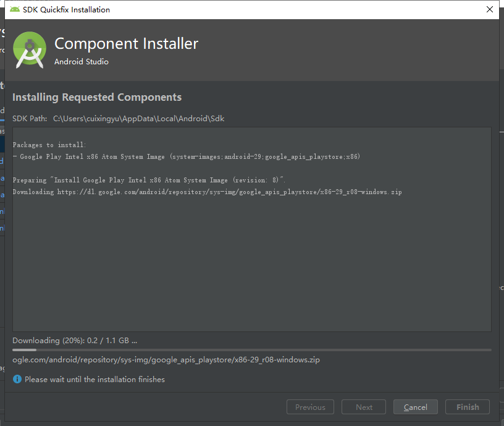This screenshot has width=504, height=426.
Task: Click the 'Please wait until the installation finishes' message
Action: pos(94,379)
